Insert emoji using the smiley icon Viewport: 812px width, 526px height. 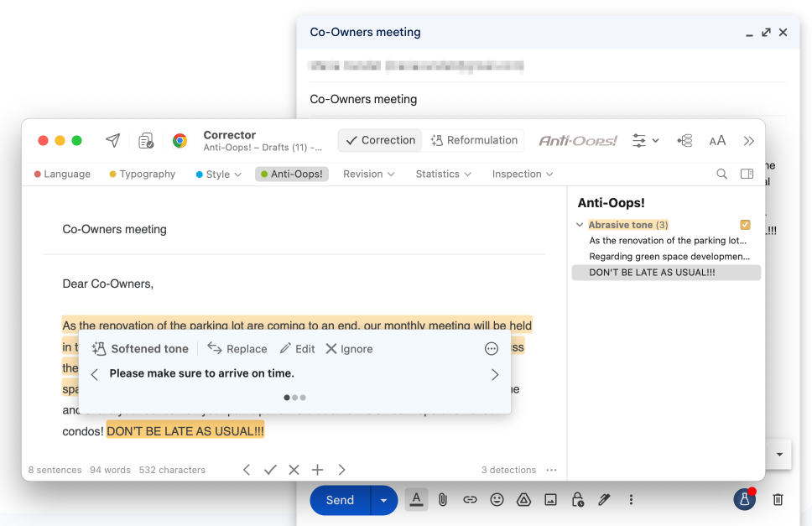[x=497, y=500]
